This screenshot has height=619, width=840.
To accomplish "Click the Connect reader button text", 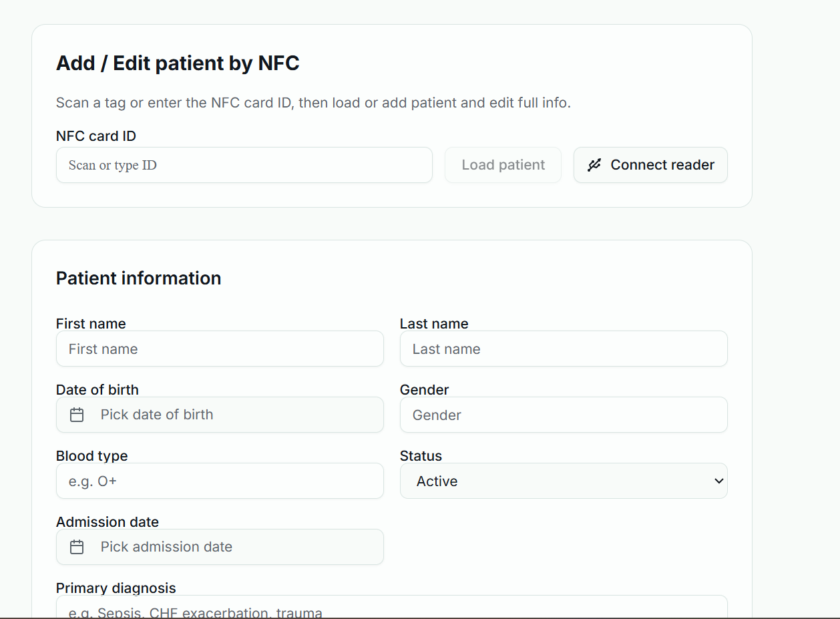I will click(x=662, y=165).
